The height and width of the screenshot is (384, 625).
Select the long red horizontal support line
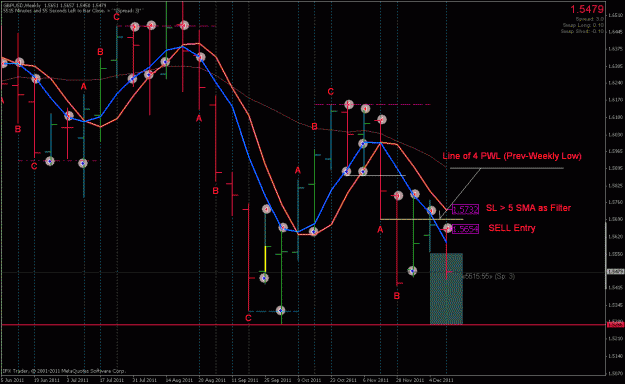click(x=303, y=325)
